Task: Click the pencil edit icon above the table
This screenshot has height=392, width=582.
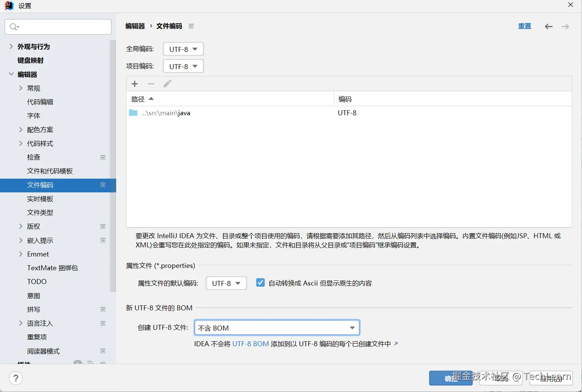Action: (167, 84)
